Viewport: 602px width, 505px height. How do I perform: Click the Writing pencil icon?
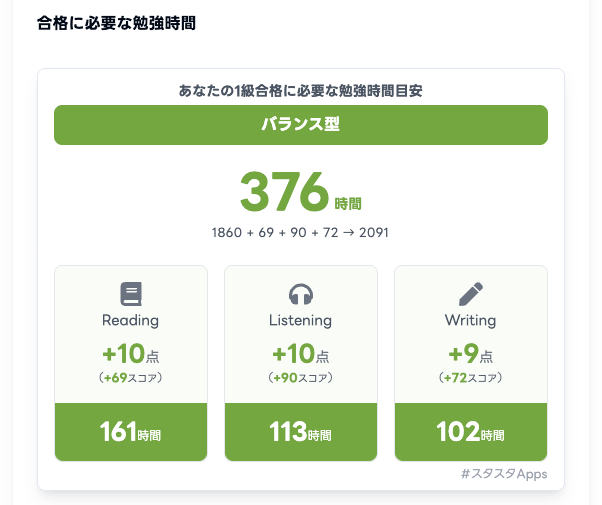[471, 294]
